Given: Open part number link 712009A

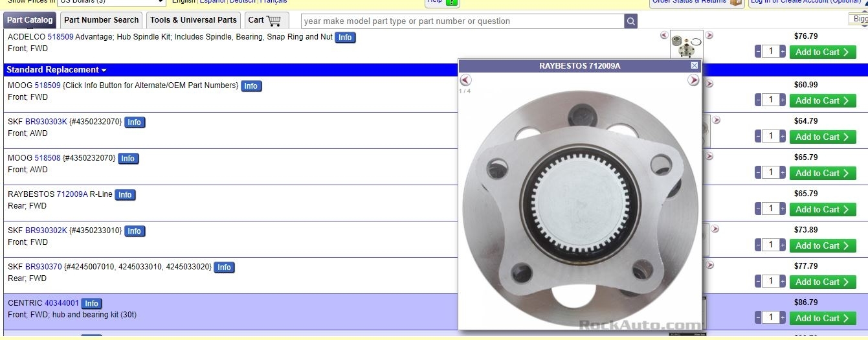Looking at the screenshot, I should (72, 194).
